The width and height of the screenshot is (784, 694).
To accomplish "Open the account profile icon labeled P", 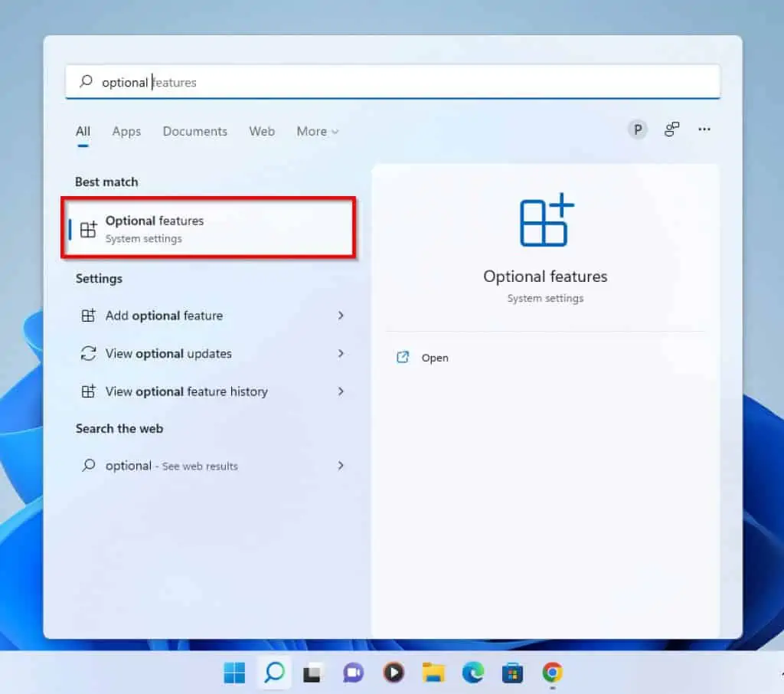I will tap(637, 129).
